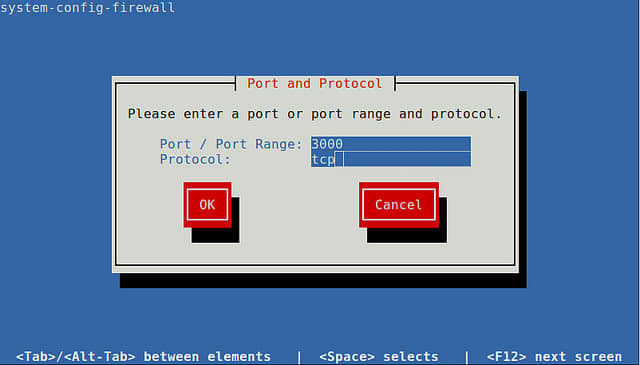Image resolution: width=640 pixels, height=365 pixels.
Task: Click the black shadow beneath the OK button
Action: 216,235
